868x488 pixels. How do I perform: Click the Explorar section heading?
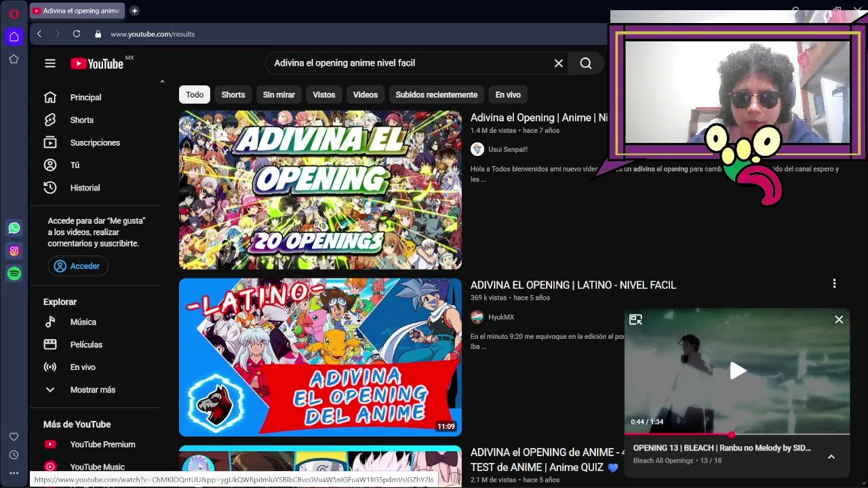pyautogui.click(x=60, y=302)
